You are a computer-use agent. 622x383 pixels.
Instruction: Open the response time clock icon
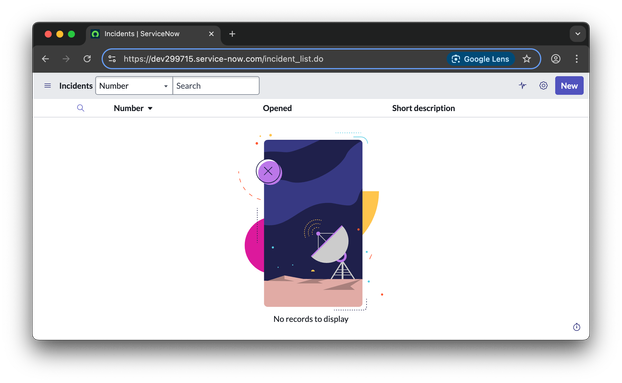576,327
